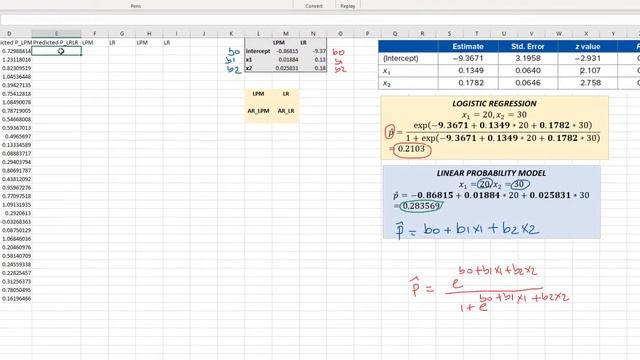Screen dimensions: 640x360
Task: Select column D header
Action: [x=9, y=33]
